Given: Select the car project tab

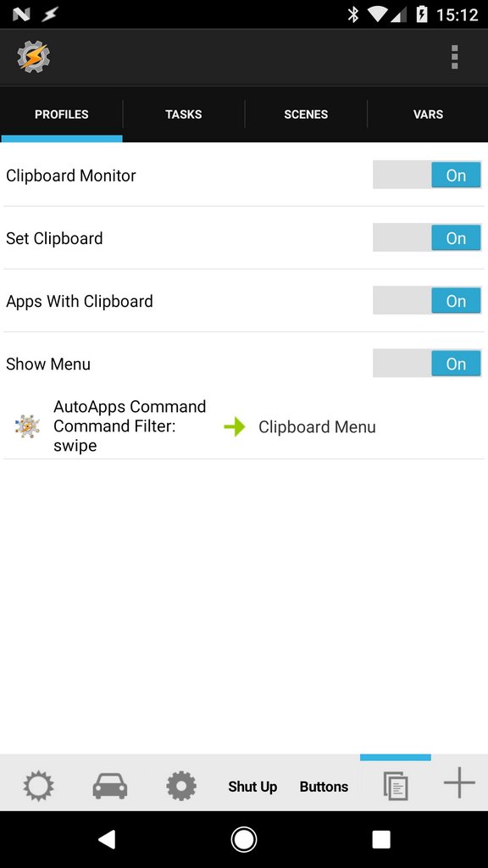Looking at the screenshot, I should point(109,786).
